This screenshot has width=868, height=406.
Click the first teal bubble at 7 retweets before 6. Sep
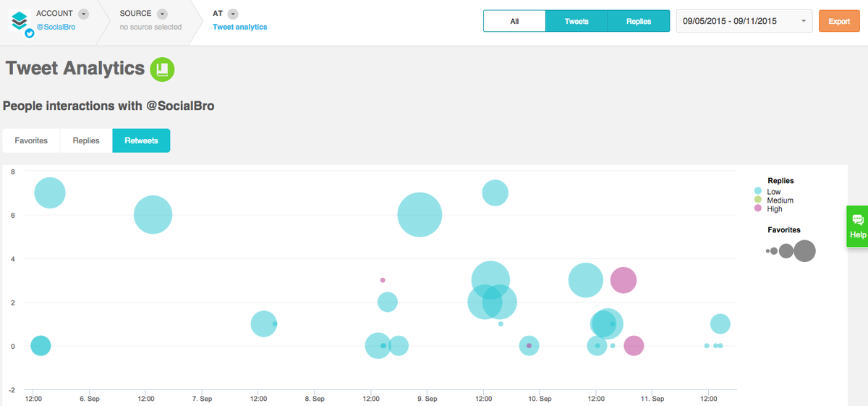click(50, 193)
